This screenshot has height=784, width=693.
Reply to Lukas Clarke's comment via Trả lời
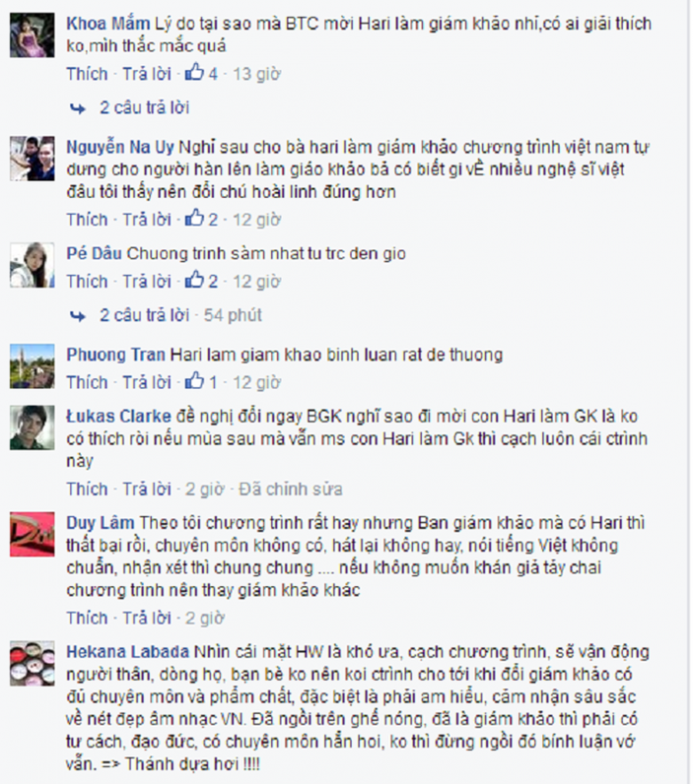tap(147, 489)
